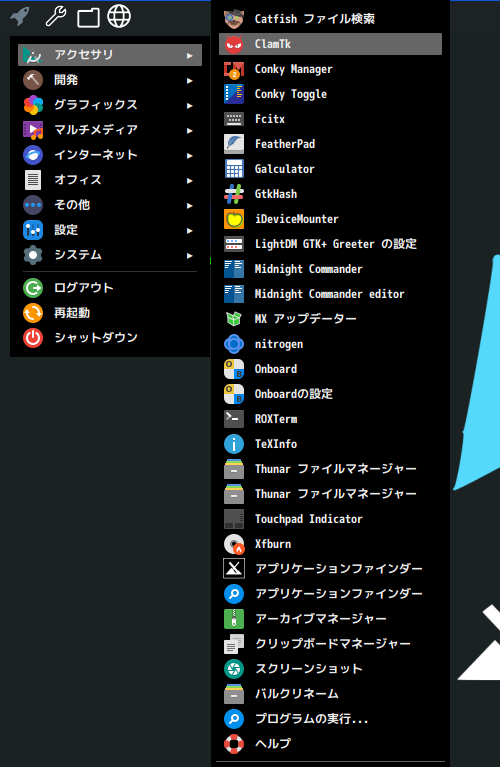The image size is (500, 767).
Task: Expand the システム submenu arrow
Action: tap(189, 255)
